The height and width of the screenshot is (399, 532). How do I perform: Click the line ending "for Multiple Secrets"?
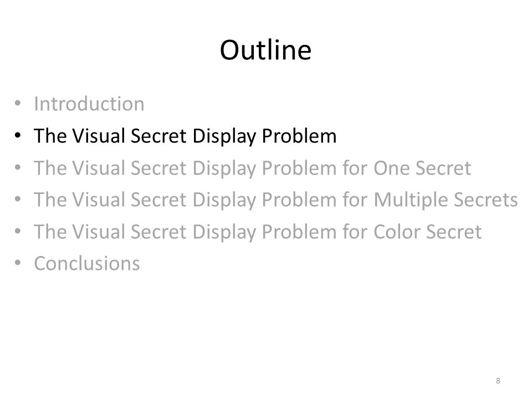(276, 199)
